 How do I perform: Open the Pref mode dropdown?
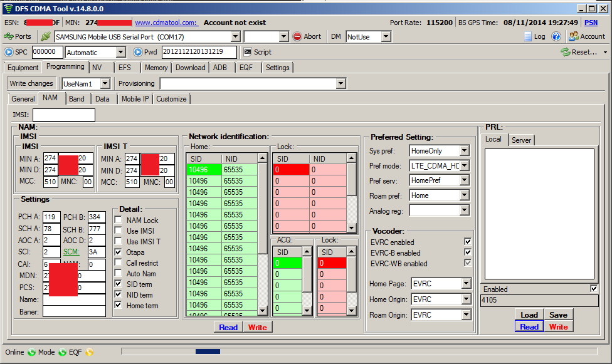tap(464, 165)
